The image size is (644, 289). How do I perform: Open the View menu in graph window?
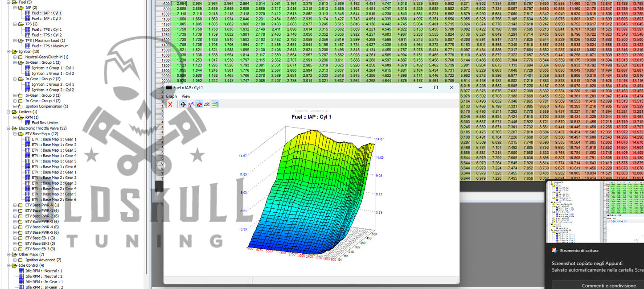[185, 96]
